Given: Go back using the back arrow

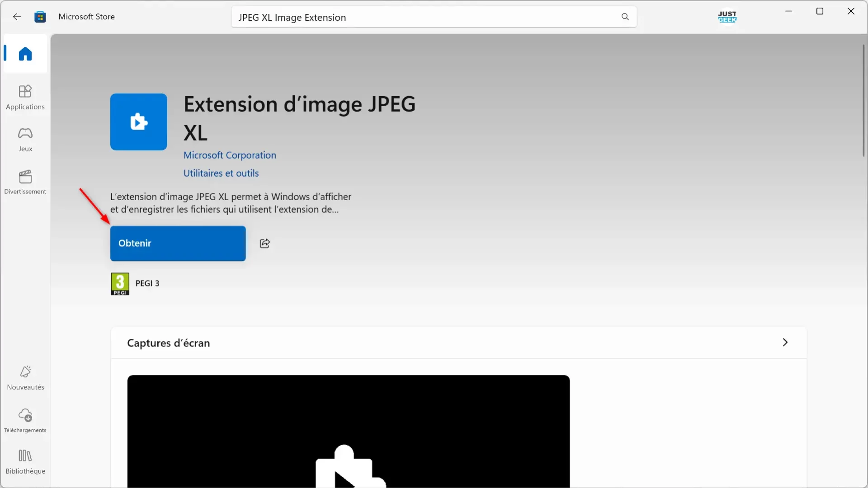Looking at the screenshot, I should click(17, 17).
